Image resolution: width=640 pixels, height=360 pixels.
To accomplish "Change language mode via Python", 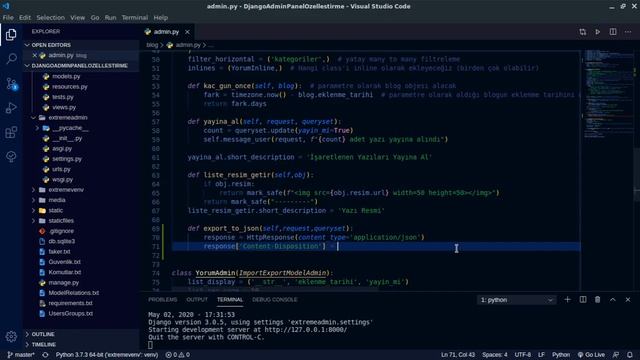I will (x=561, y=355).
